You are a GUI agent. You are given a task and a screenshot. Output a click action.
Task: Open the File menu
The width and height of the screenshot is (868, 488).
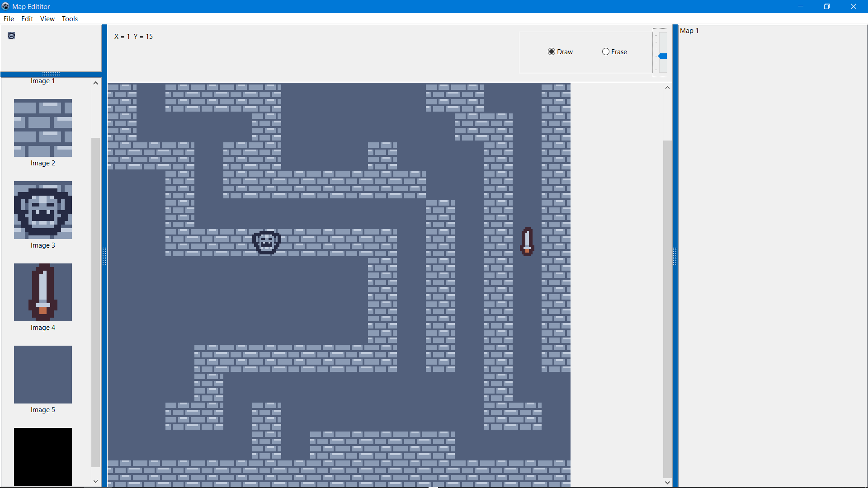pos(9,19)
